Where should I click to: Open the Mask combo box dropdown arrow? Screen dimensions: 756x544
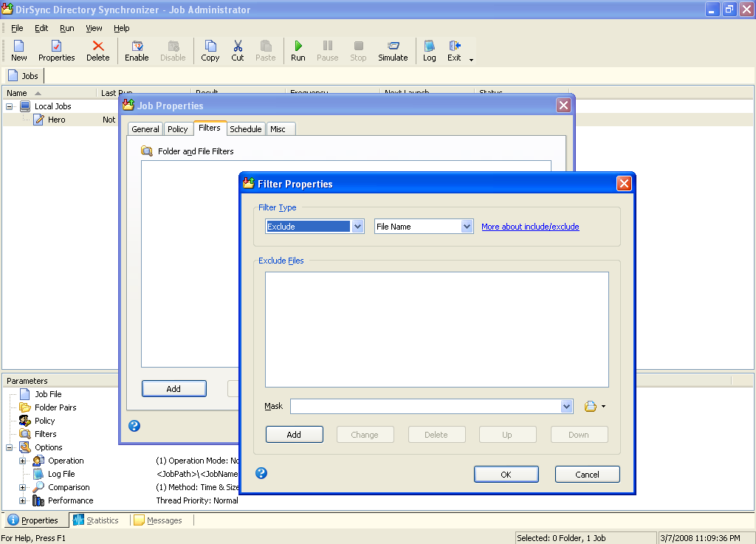pos(566,407)
